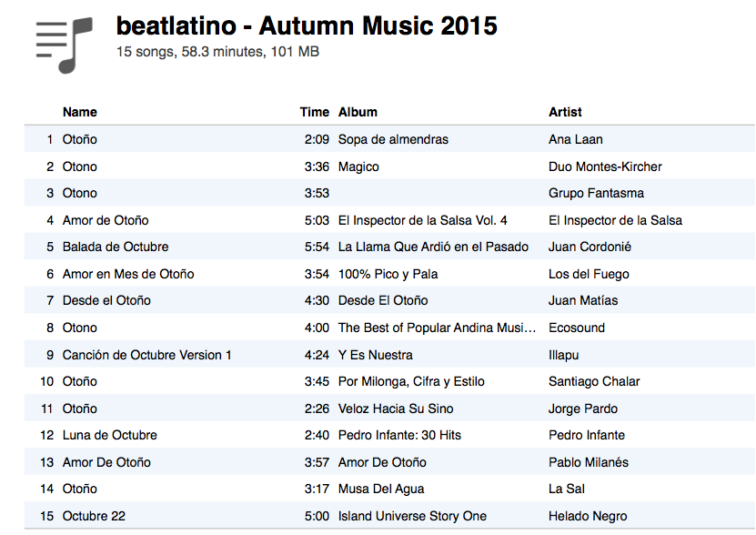
Task: Click the Artist column header
Action: 565,112
